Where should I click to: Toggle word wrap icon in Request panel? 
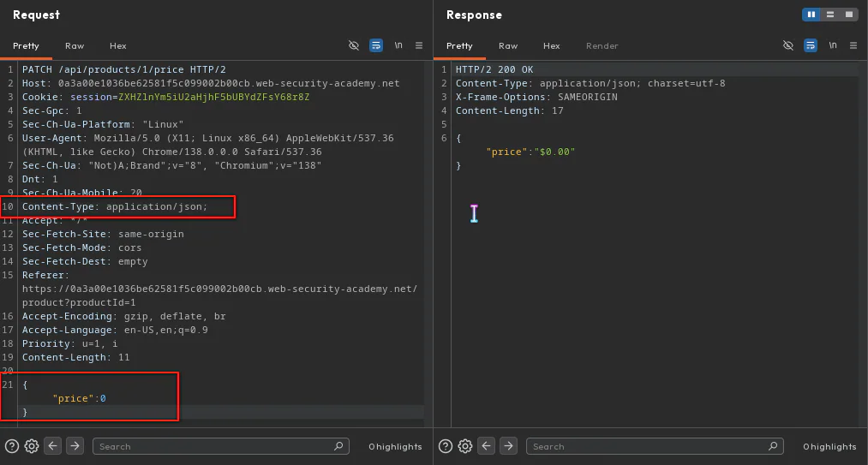376,45
